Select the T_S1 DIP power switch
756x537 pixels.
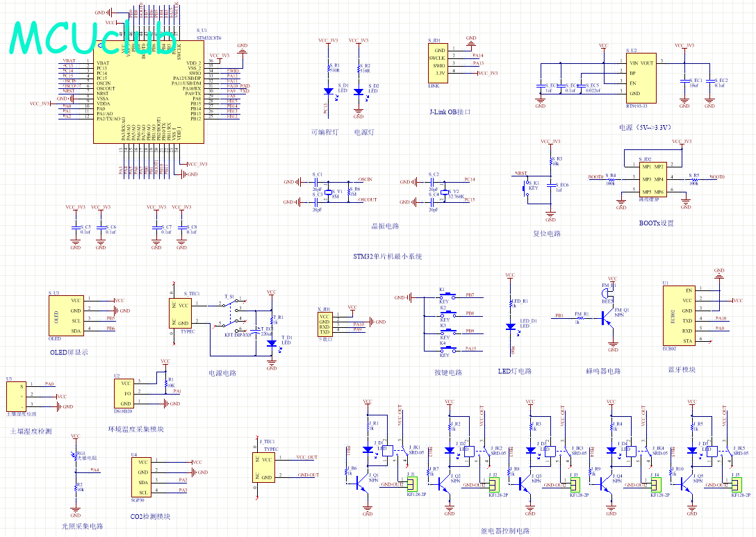235,314
